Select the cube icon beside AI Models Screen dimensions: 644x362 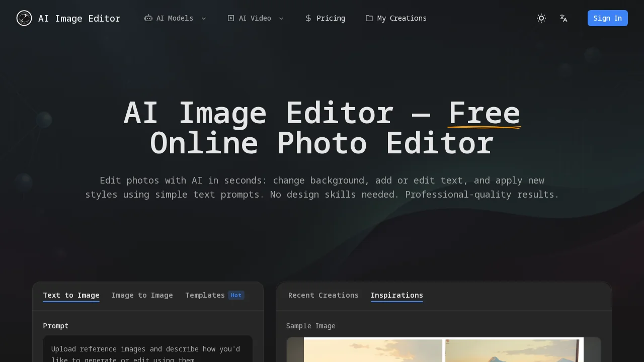click(x=148, y=18)
